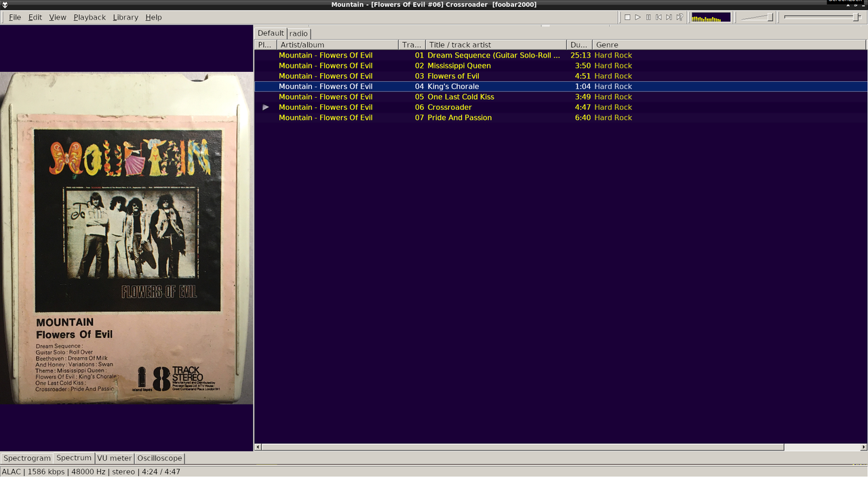Screen dimensions: 868x477
Task: Open the Edit menu
Action: pos(35,17)
